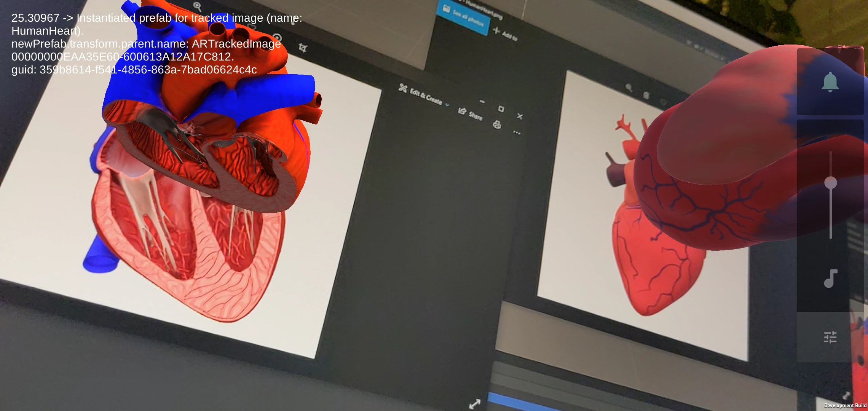Viewport: 868px width, 411px height.
Task: Select the crop icon in the Photos toolbar
Action: click(303, 48)
